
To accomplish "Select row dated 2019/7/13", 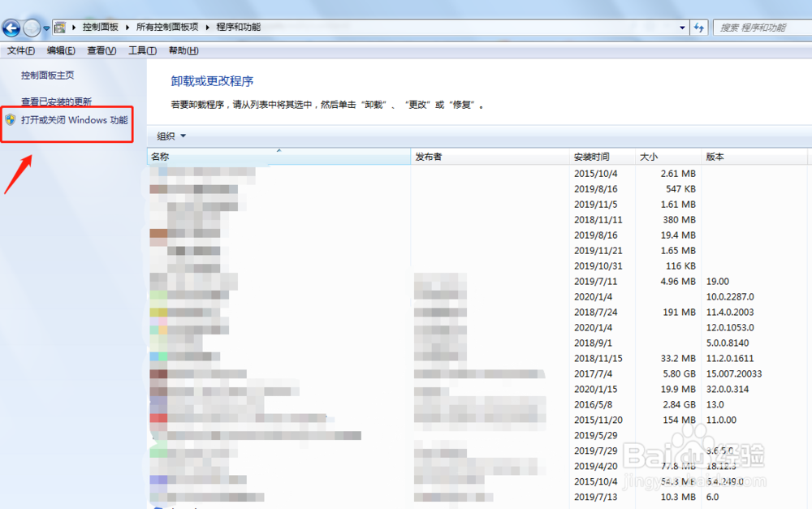I will pos(478,497).
